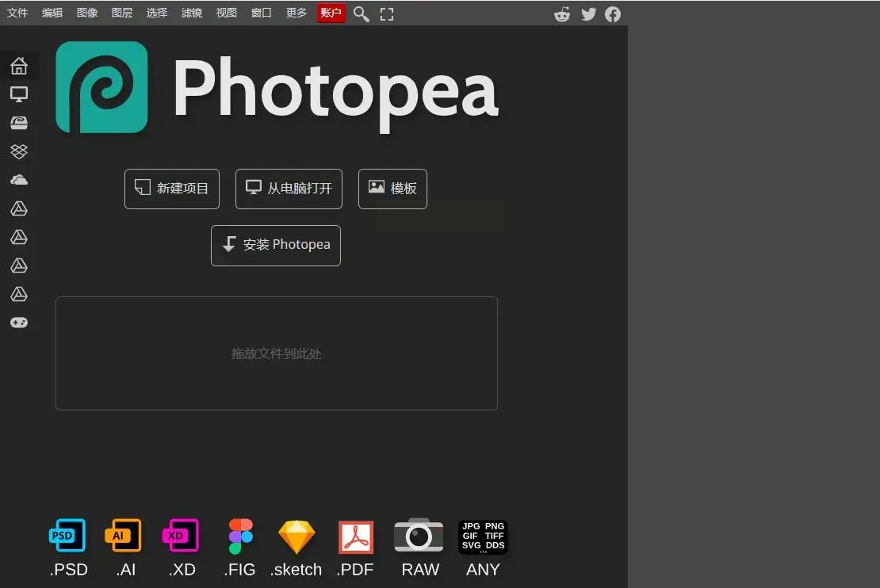This screenshot has width=880, height=588.
Task: Click the 从电脑打开 button
Action: pos(289,189)
